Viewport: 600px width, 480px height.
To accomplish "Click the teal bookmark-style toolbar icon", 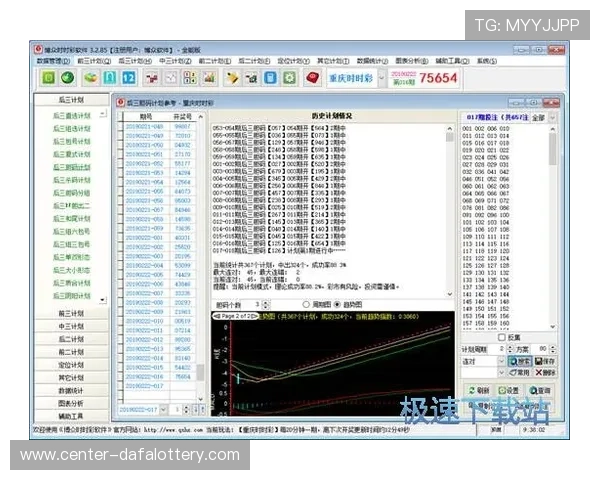I will tap(110, 78).
